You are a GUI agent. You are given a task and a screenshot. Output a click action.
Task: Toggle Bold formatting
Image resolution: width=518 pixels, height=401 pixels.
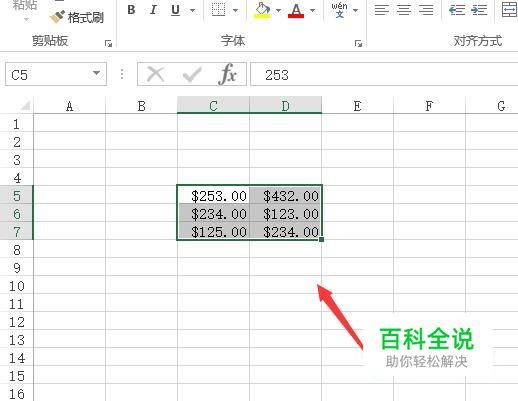pyautogui.click(x=131, y=10)
